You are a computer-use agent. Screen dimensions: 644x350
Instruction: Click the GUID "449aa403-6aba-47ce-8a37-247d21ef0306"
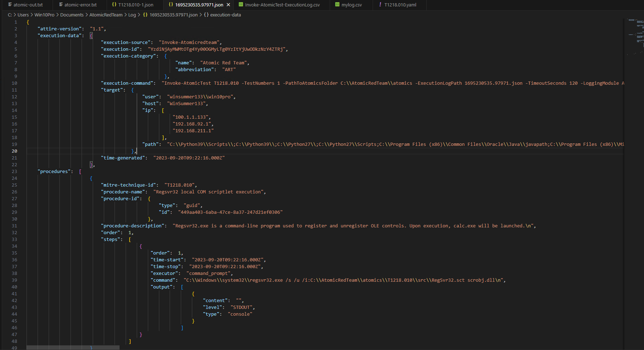(231, 212)
